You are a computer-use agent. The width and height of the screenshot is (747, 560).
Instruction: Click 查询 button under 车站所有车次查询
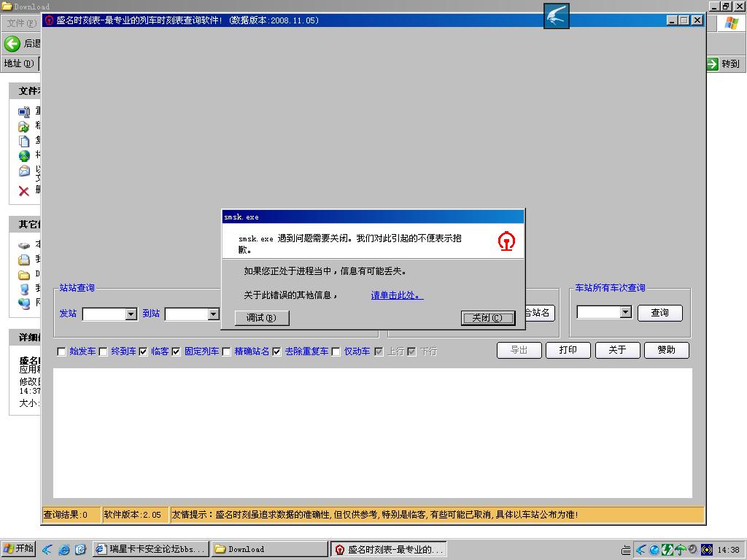click(x=659, y=313)
